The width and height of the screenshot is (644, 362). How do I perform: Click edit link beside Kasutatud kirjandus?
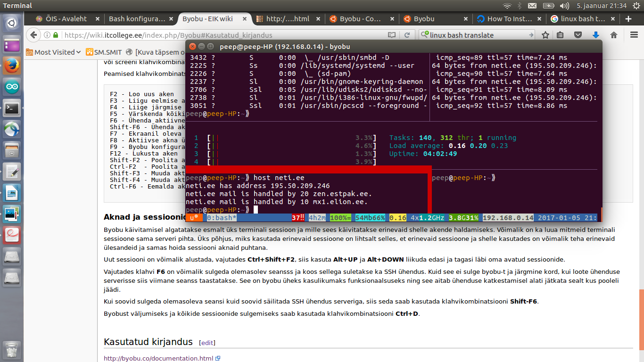click(x=207, y=343)
